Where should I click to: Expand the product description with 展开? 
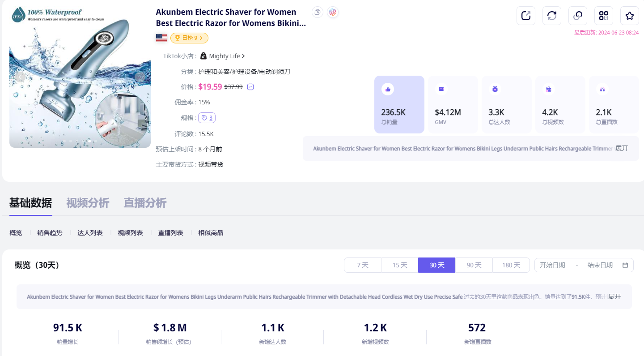[622, 148]
